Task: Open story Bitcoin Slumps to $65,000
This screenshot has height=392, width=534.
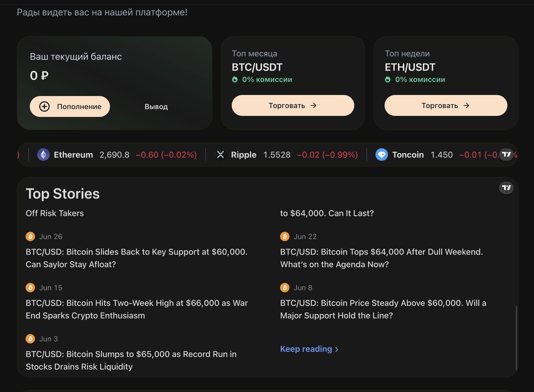Action: point(131,360)
